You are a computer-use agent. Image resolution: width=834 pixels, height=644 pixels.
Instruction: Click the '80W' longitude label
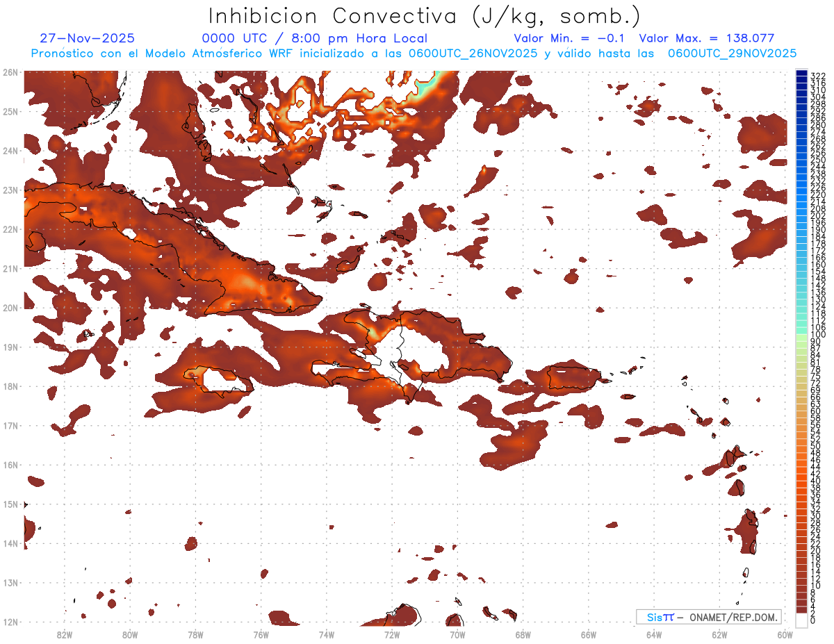[x=130, y=634]
